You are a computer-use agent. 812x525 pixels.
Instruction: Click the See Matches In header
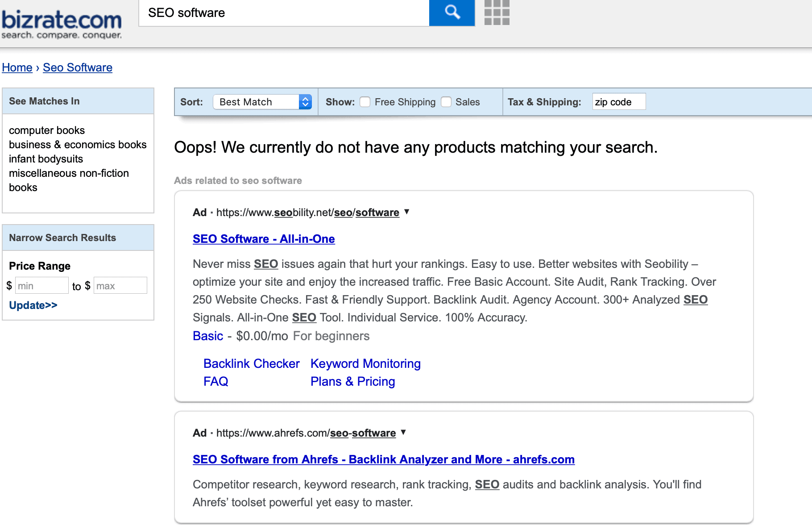[78, 101]
